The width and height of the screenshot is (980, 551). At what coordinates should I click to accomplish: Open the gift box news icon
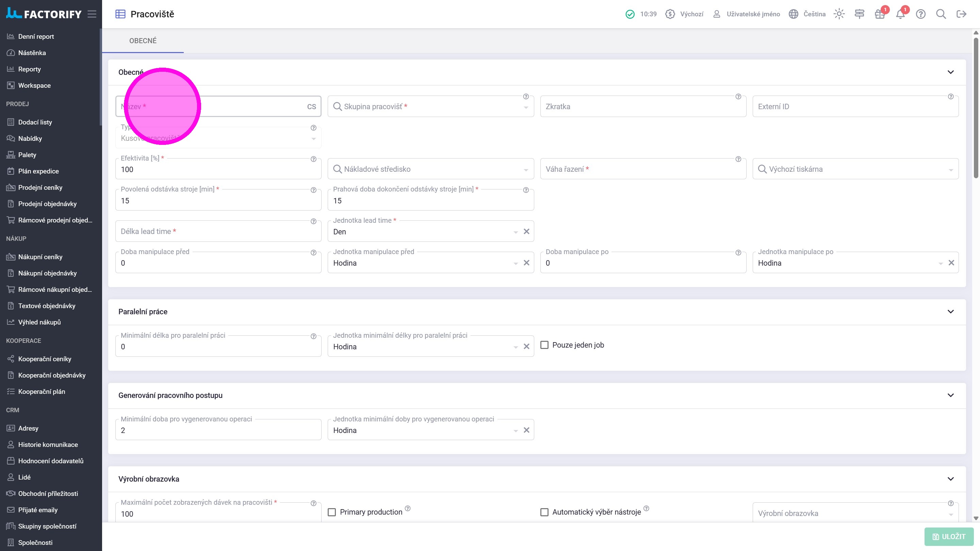click(879, 14)
